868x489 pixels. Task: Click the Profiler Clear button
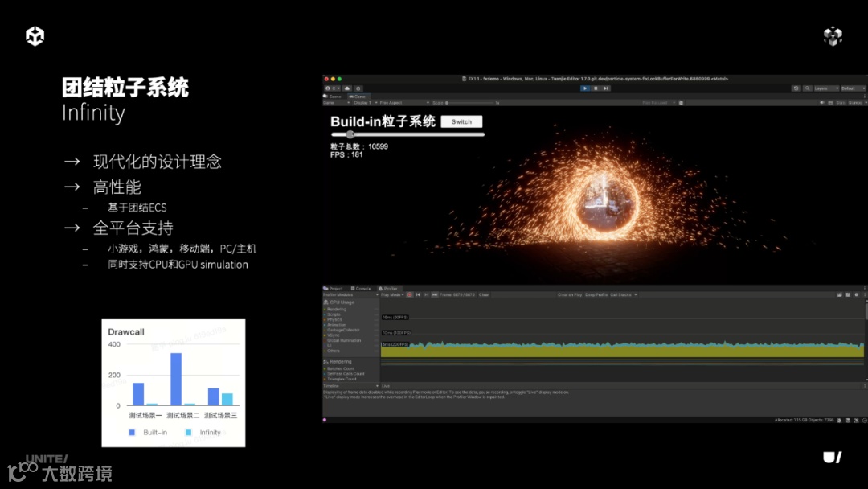click(484, 294)
